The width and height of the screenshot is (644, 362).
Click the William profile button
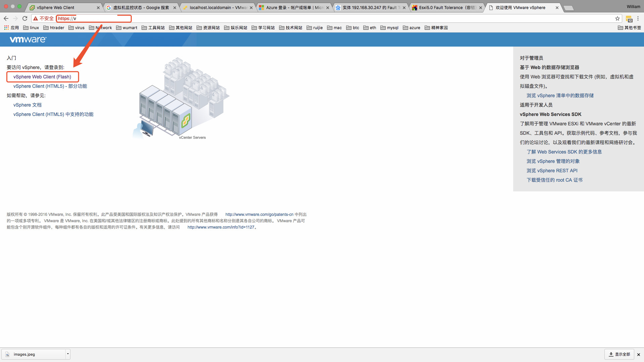click(633, 7)
